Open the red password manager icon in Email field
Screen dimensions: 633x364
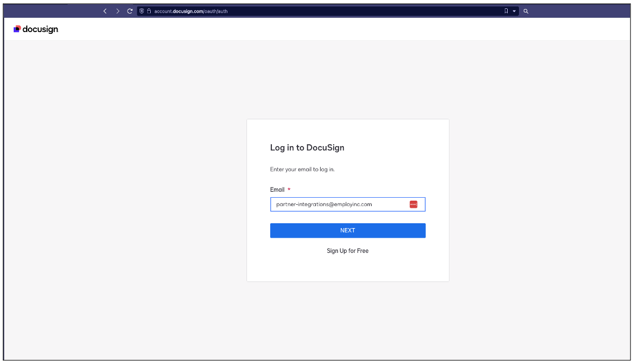point(413,204)
